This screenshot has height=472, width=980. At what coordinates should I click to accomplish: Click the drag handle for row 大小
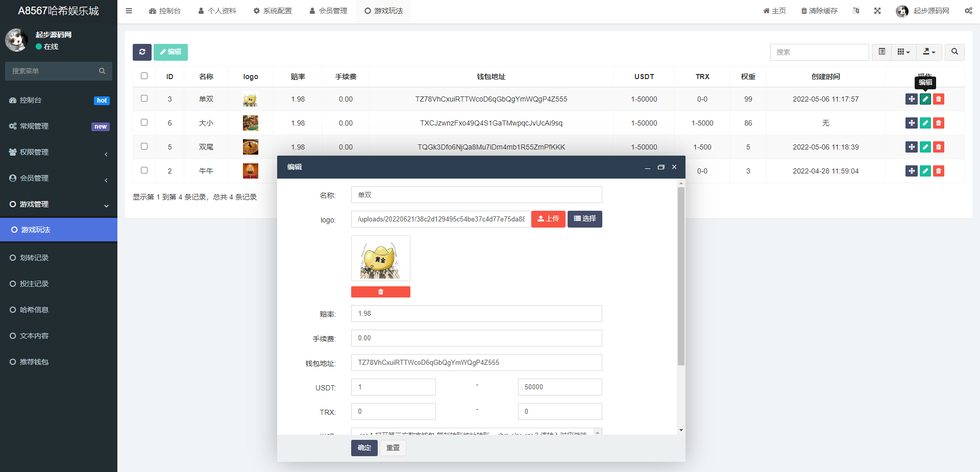tap(912, 123)
